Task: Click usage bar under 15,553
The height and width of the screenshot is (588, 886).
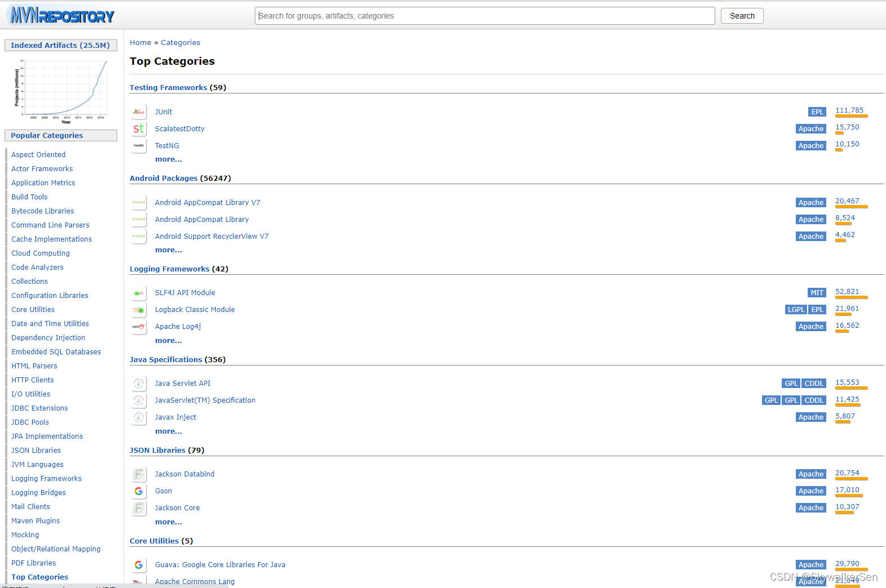Action: pos(852,389)
